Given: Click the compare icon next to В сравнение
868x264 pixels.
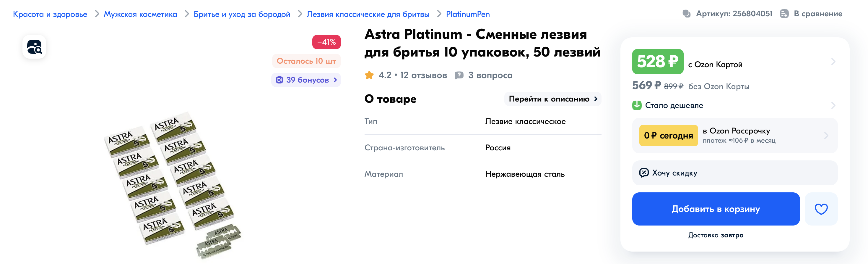Looking at the screenshot, I should [x=784, y=14].
